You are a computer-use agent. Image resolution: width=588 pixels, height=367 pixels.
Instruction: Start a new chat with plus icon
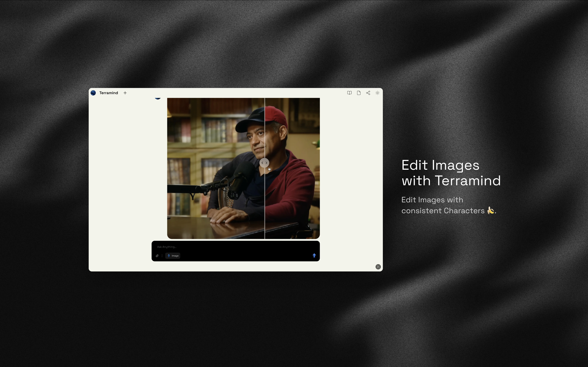click(125, 93)
